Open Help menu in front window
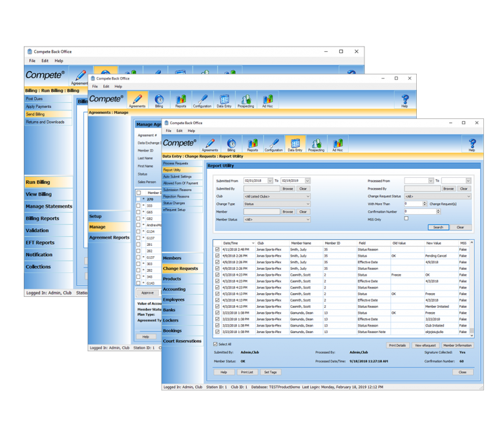Image resolution: width=504 pixels, height=425 pixels. click(191, 131)
